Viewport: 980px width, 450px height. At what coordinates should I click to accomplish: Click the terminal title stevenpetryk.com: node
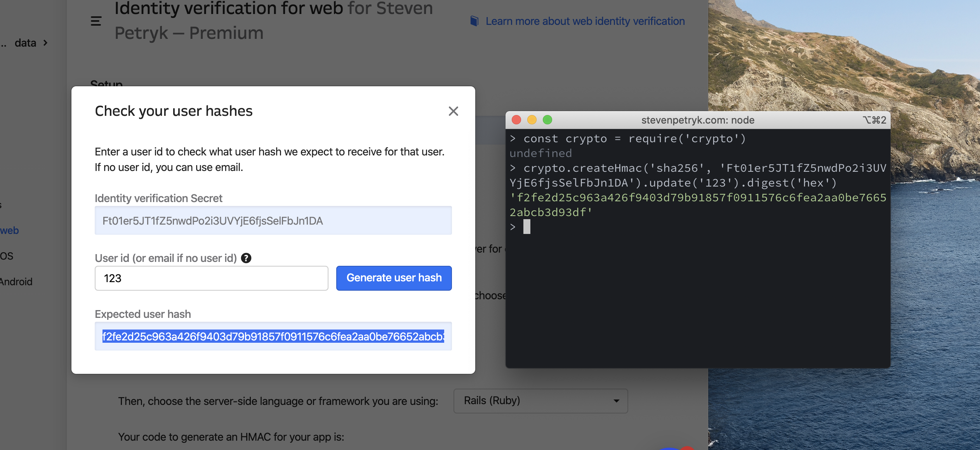697,120
